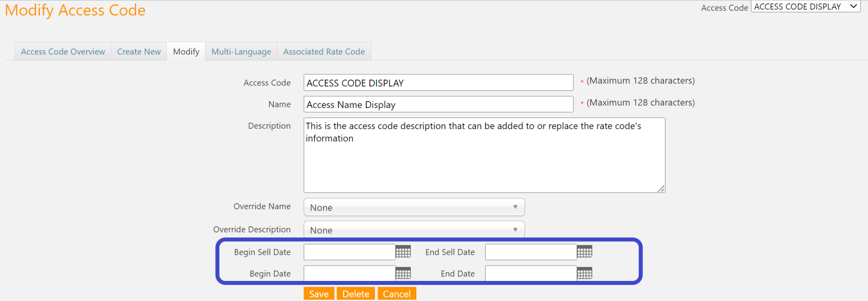Focus the Access Code text field

pyautogui.click(x=439, y=83)
